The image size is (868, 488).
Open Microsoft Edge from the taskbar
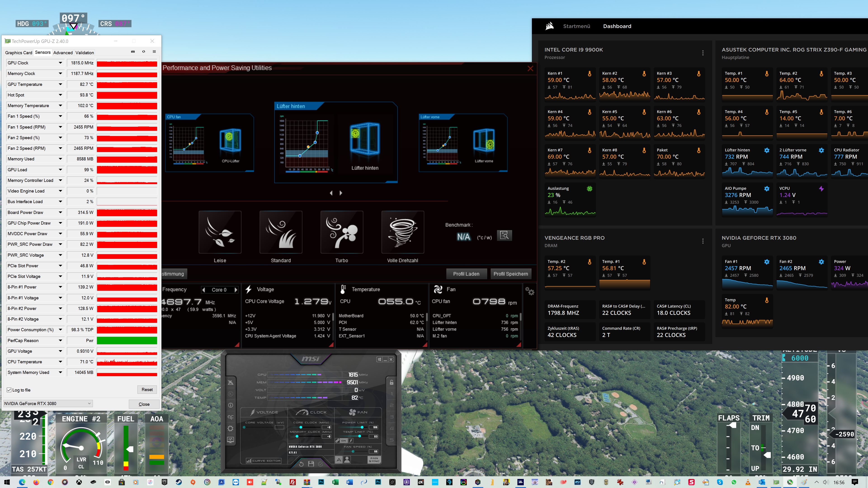point(22,482)
